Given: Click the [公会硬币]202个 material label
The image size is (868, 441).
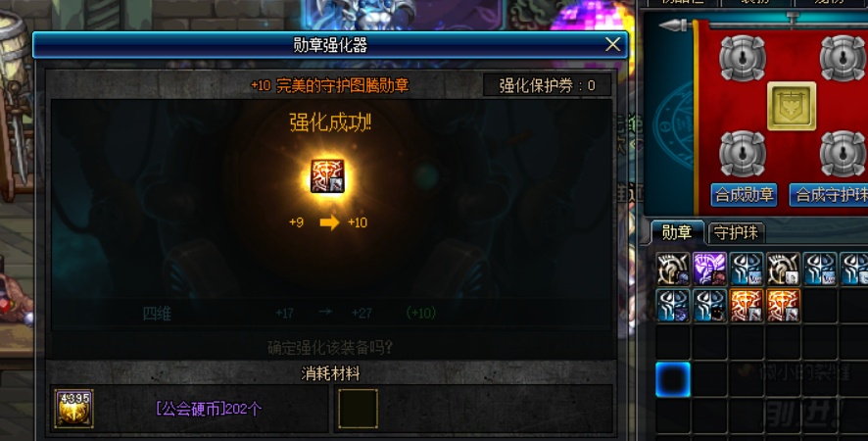Looking at the screenshot, I should pyautogui.click(x=209, y=409).
